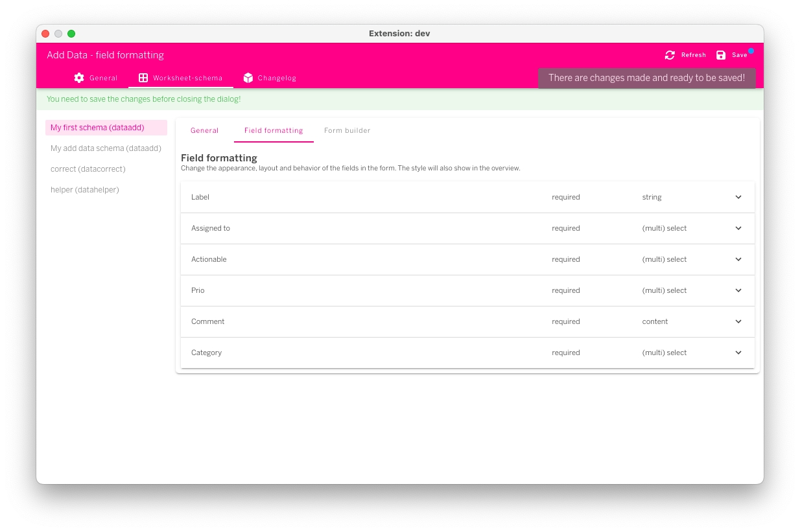Dismiss the changes ready to be saved tooltip
Screen dimensions: 800x532
(646, 78)
